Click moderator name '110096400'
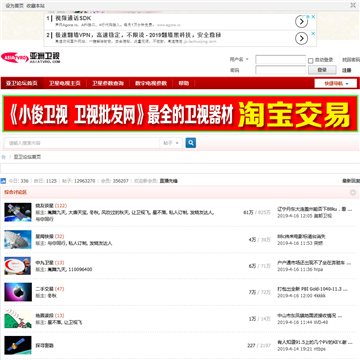Viewport: 360px width, 360px height. [80, 269]
